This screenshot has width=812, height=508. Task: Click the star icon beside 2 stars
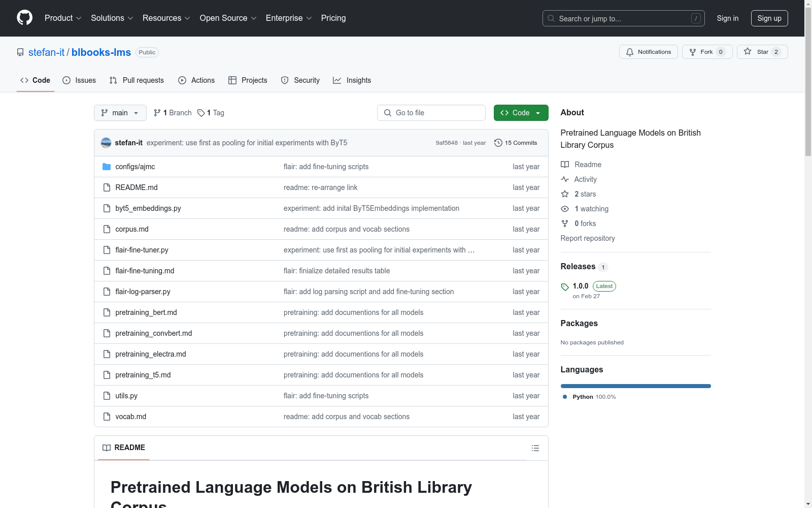565,194
